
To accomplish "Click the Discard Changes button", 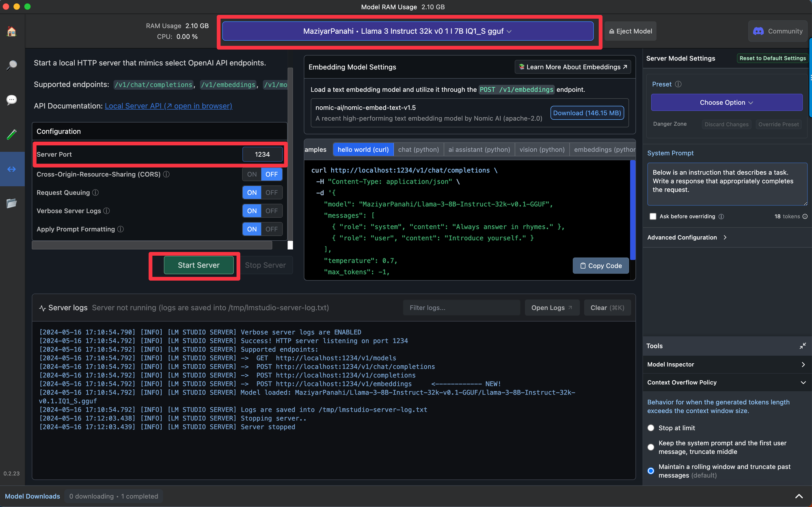I will (726, 124).
